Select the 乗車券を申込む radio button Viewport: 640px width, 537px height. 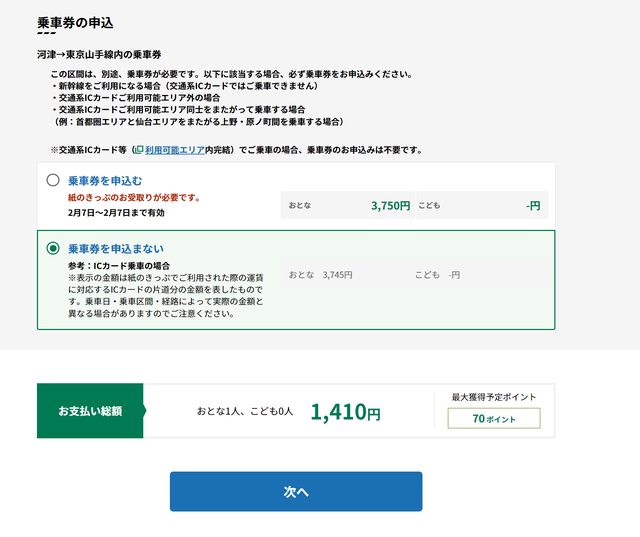point(53,181)
